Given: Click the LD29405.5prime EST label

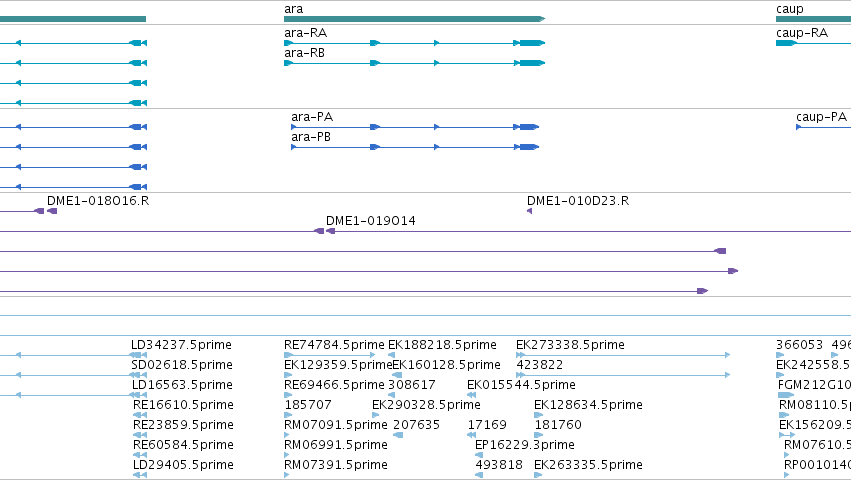Looking at the screenshot, I should coord(183,465).
